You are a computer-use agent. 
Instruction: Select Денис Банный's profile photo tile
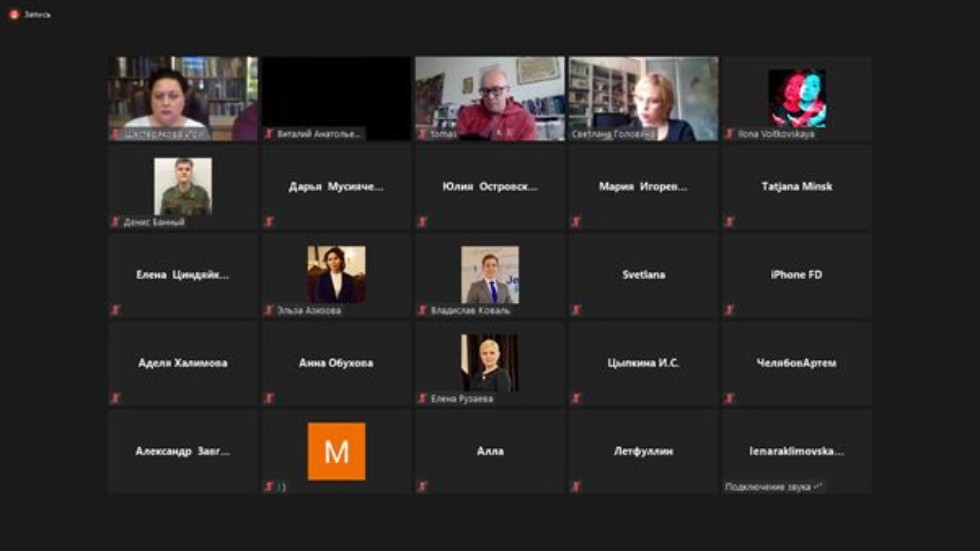(183, 187)
